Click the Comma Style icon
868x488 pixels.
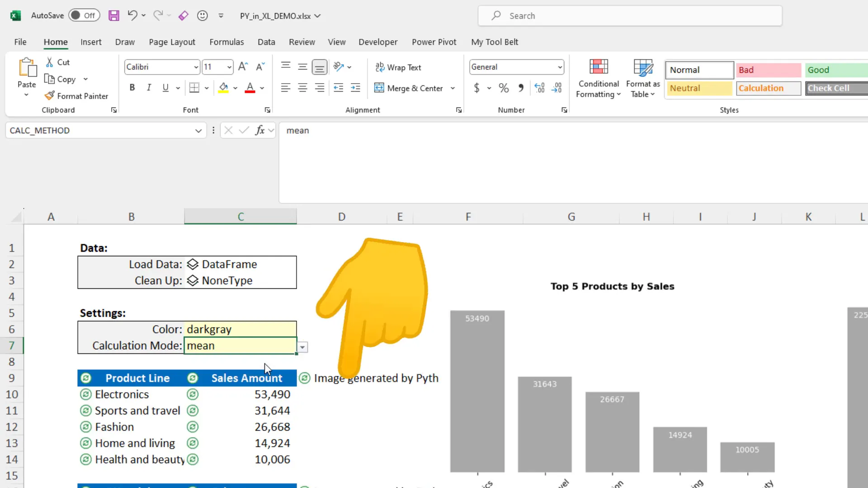(x=521, y=88)
